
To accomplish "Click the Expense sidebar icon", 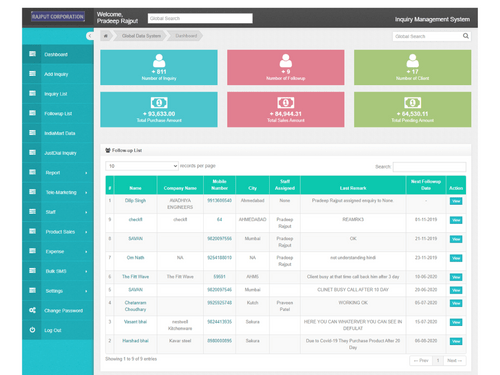I will click(x=32, y=251).
